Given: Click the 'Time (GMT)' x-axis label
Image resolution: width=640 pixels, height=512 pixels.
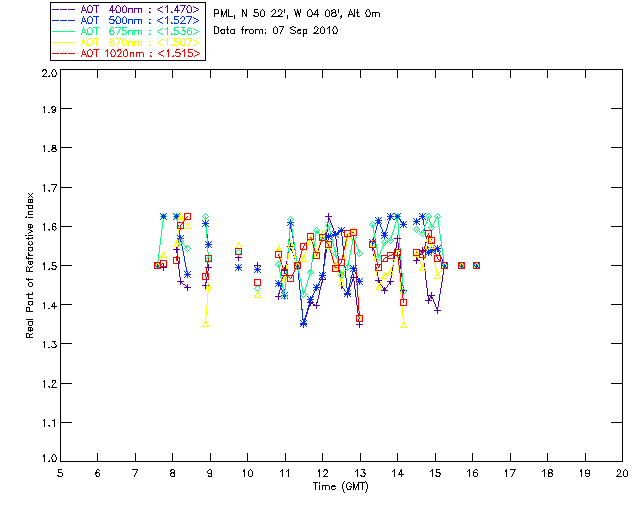Looking at the screenshot, I should pos(341,487).
